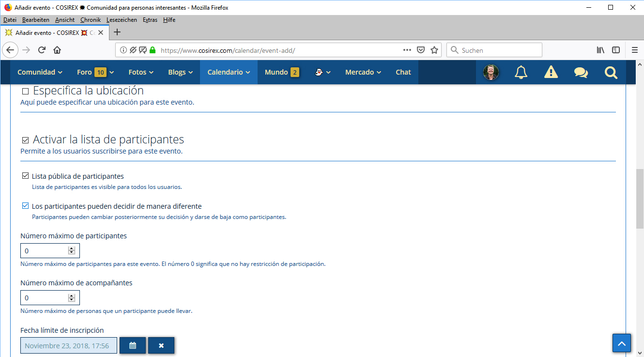
Task: Click the warning triangle icon
Action: (551, 72)
